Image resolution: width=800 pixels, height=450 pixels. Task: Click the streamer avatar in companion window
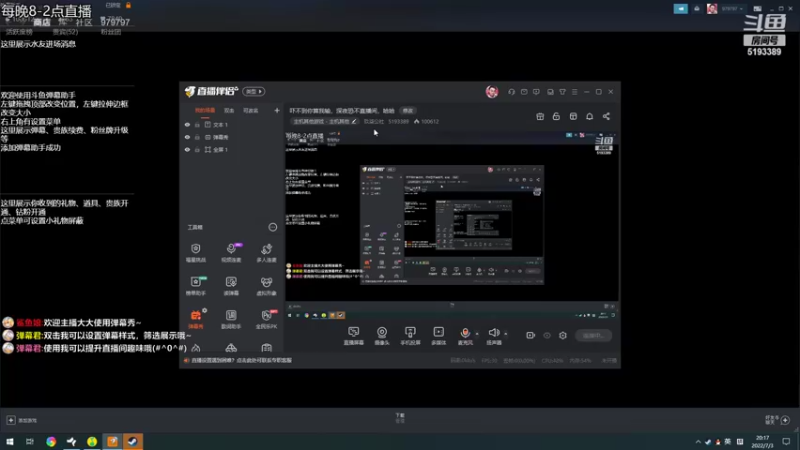[x=492, y=92]
